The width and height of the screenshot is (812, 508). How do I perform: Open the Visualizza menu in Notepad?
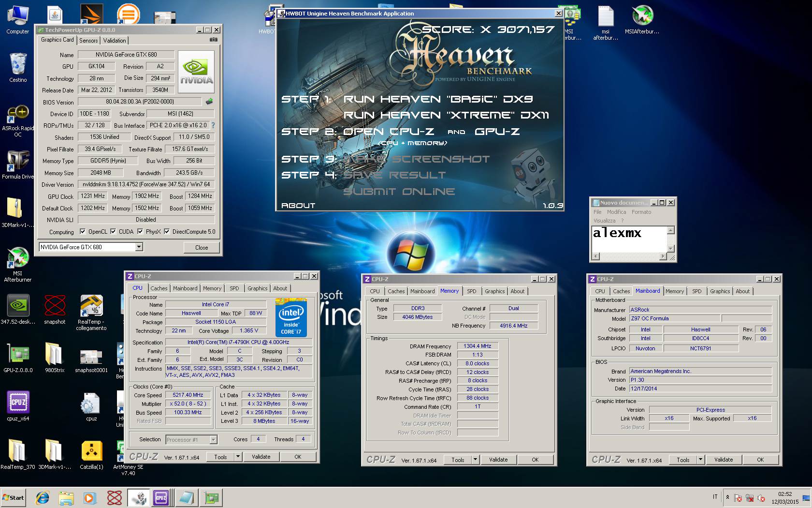pyautogui.click(x=604, y=221)
